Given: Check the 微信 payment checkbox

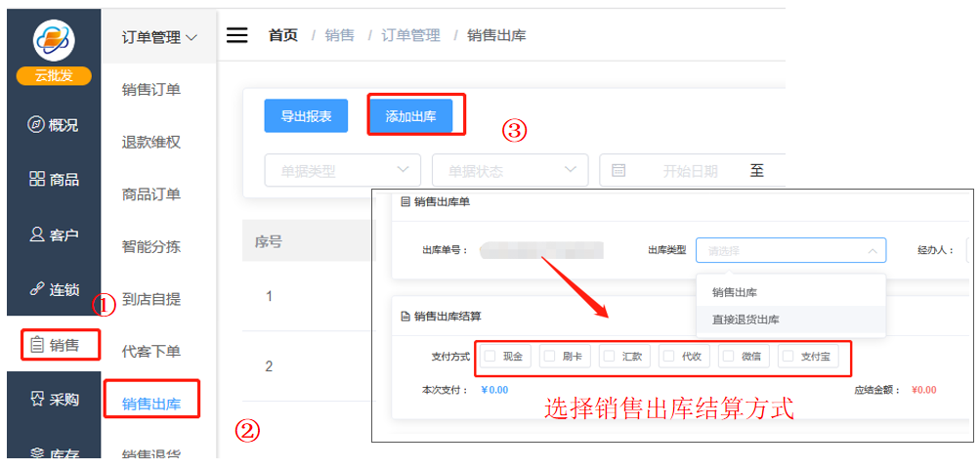Looking at the screenshot, I should pos(729,357).
